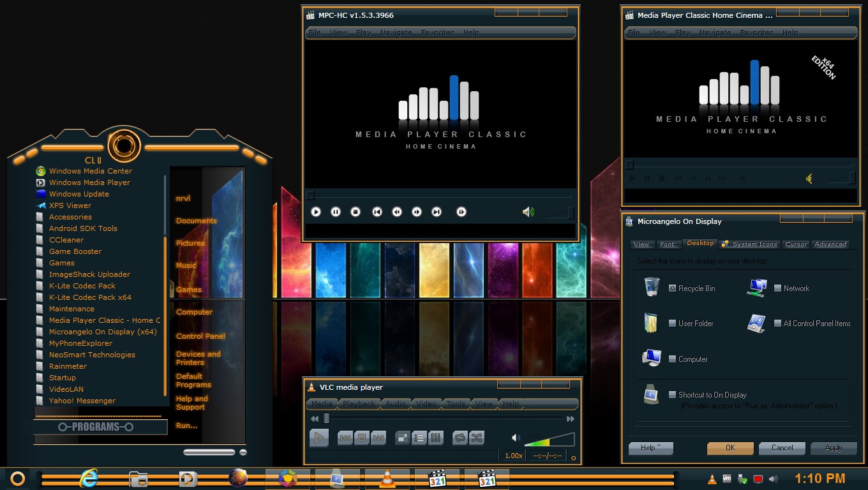Click frame-step icon in MPC-HC v1.5.3.3966
The width and height of the screenshot is (868, 490).
(461, 212)
